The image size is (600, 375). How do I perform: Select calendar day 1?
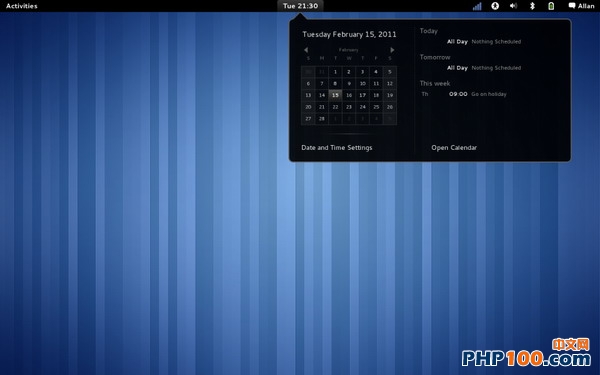pyautogui.click(x=335, y=72)
